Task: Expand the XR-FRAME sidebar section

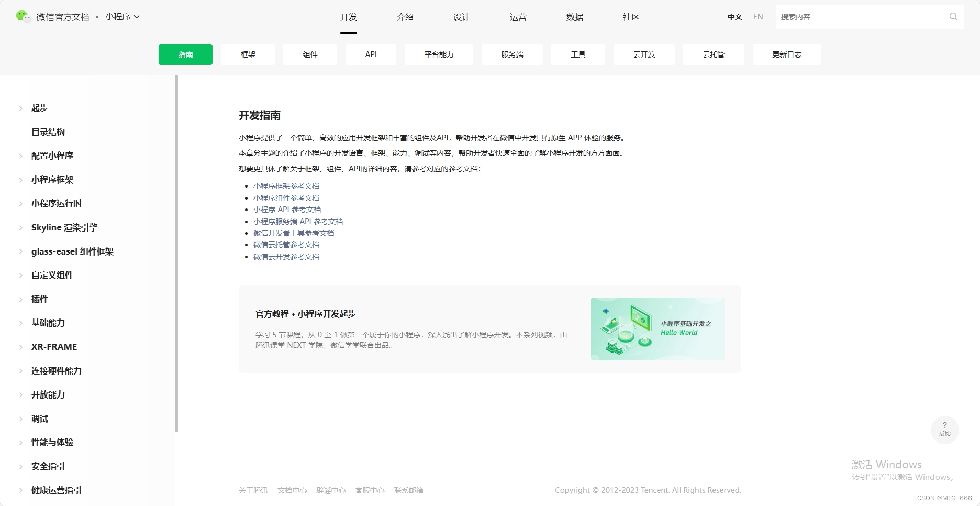Action: [x=20, y=347]
